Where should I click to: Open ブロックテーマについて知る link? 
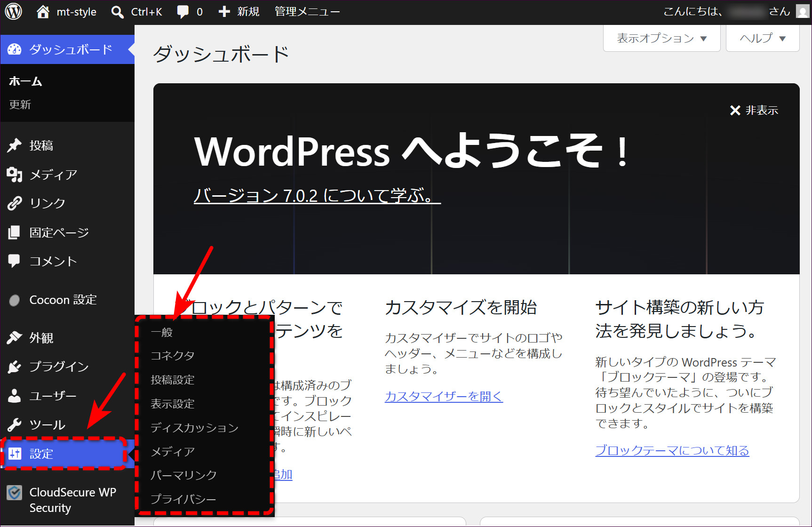672,451
